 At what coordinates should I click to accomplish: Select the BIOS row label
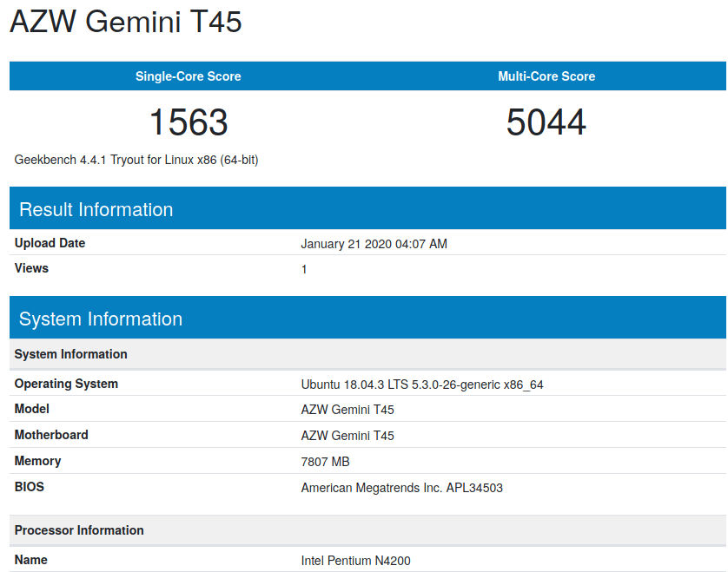pos(30,487)
